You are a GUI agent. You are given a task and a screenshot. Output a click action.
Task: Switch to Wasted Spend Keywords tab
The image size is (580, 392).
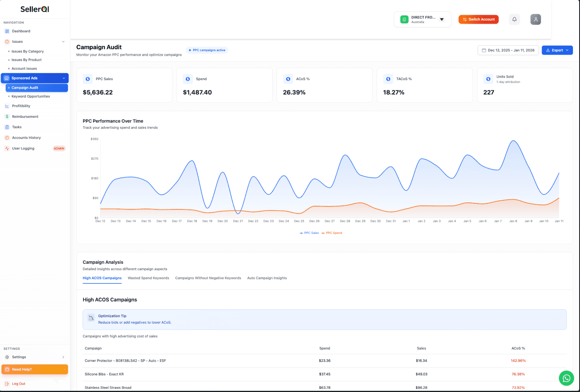pos(148,278)
